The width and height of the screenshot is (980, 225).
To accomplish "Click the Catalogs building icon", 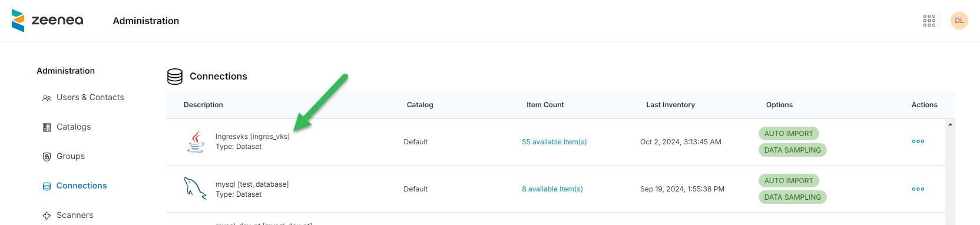I will [x=47, y=127].
